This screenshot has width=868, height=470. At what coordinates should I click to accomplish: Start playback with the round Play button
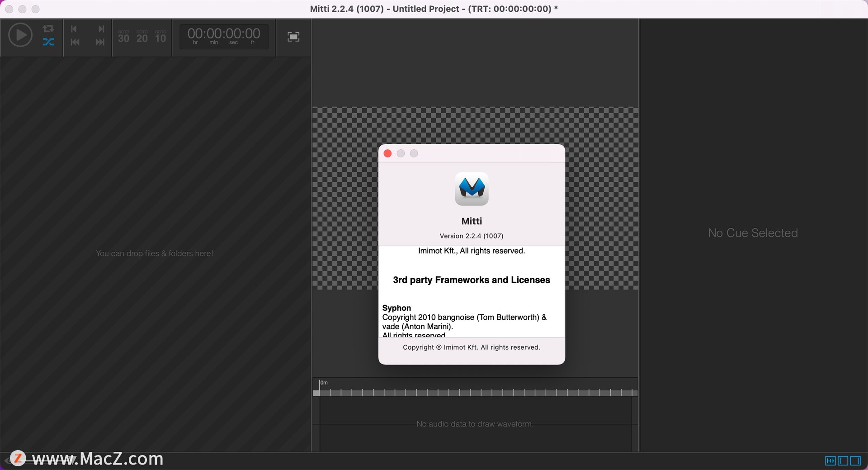pos(20,35)
